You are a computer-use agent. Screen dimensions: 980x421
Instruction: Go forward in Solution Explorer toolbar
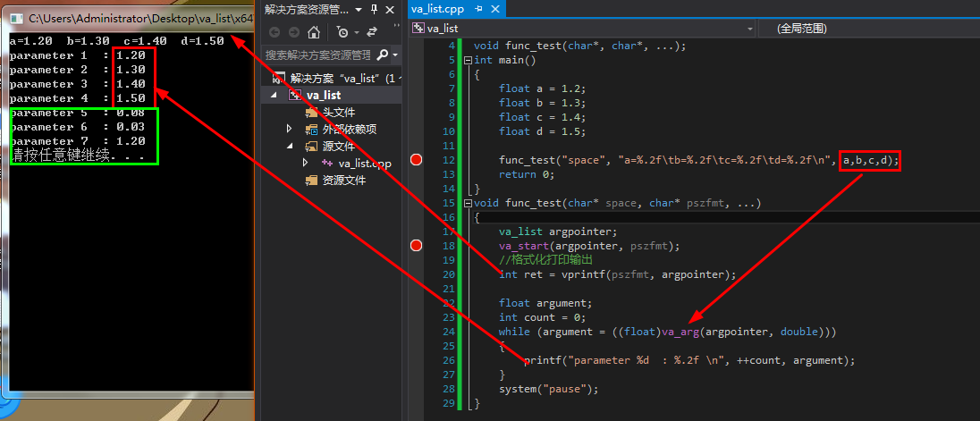pos(294,32)
